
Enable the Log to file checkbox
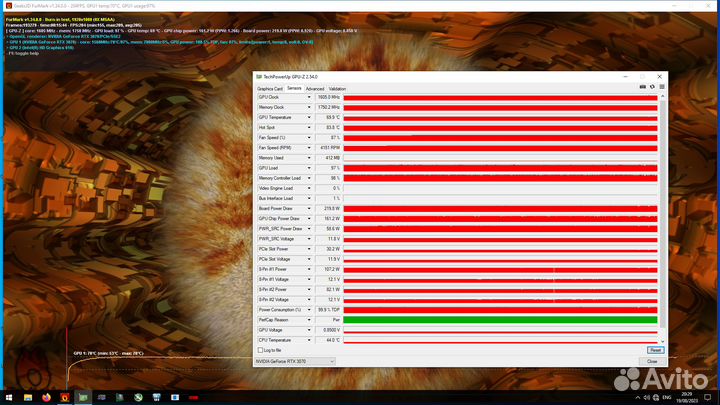point(260,350)
